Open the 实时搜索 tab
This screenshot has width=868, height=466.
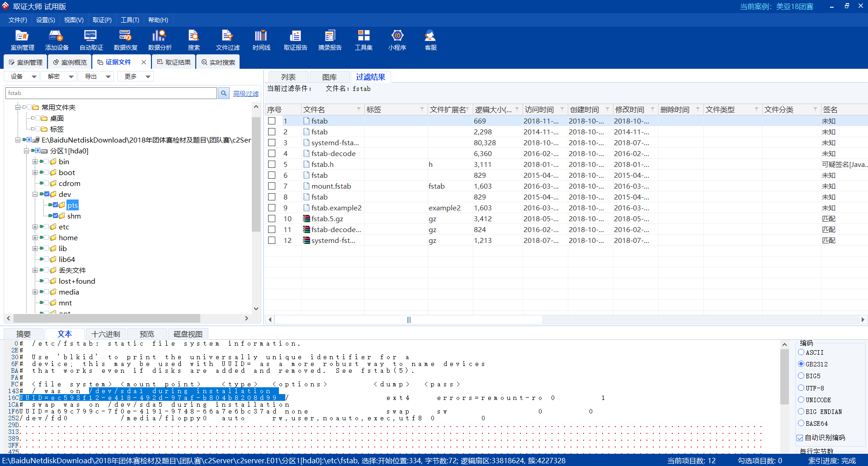point(218,62)
